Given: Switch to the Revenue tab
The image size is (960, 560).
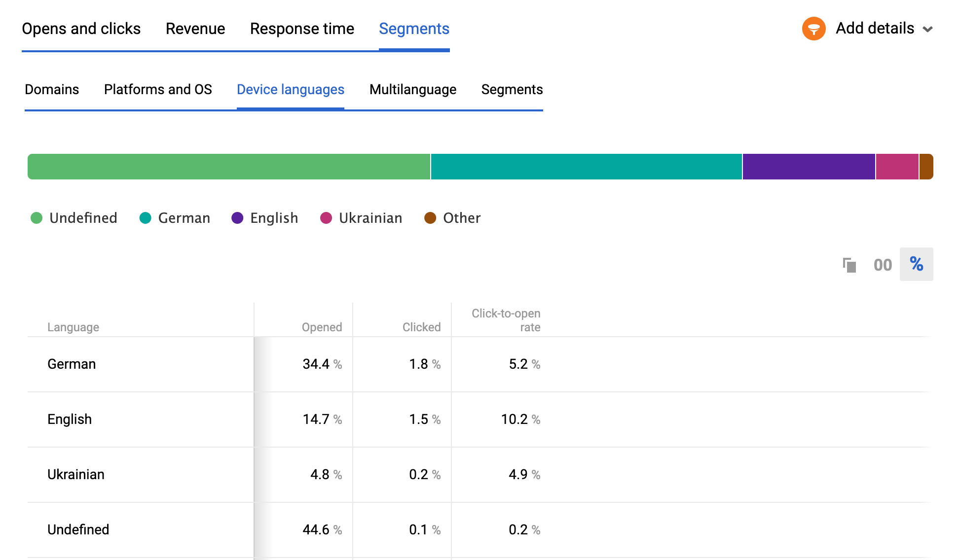Looking at the screenshot, I should (195, 29).
